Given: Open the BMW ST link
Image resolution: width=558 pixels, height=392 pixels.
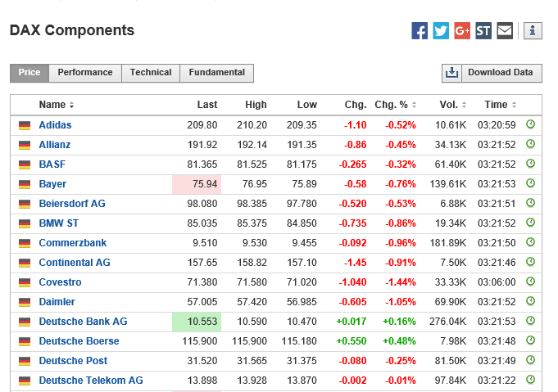Looking at the screenshot, I should click(59, 223).
